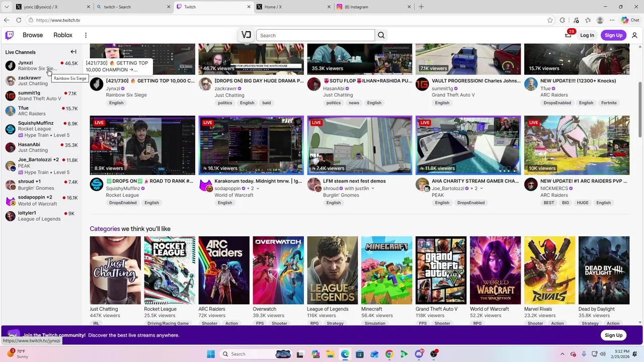
Task: Open summit1g avatar in the sidebar
Action: (x=10, y=96)
